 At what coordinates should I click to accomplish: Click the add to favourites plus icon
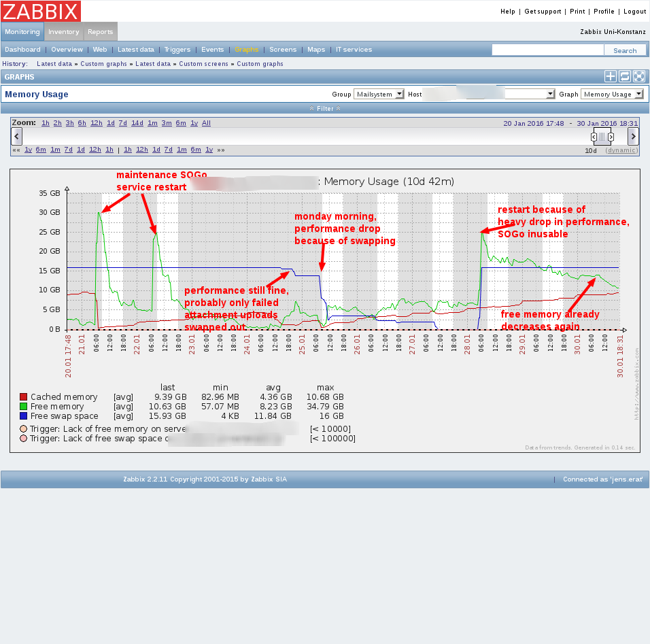[x=611, y=77]
